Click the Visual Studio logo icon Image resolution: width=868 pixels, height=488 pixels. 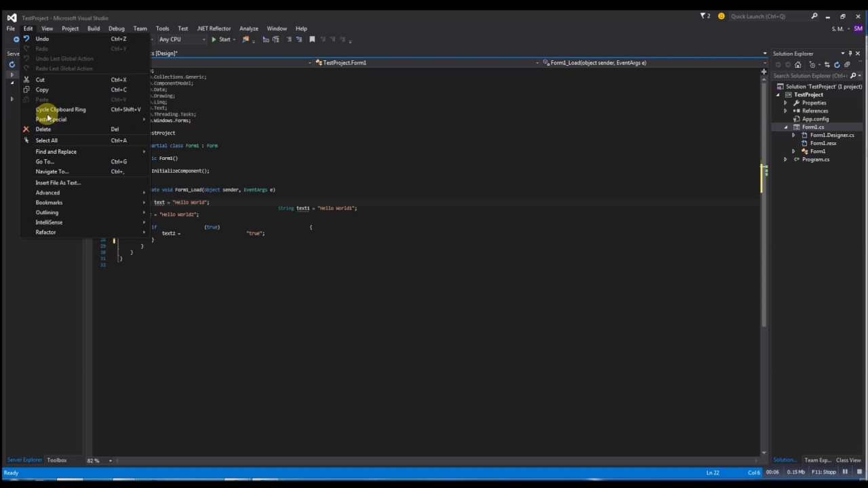12,18
